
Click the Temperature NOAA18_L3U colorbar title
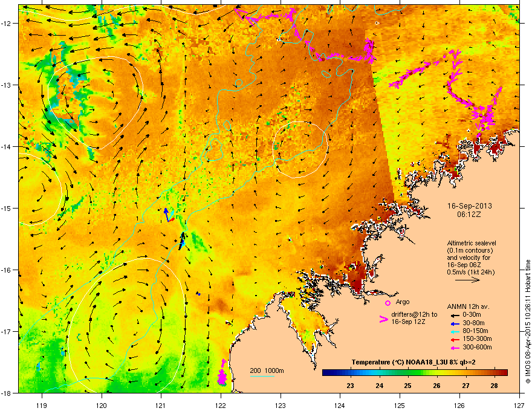pyautogui.click(x=414, y=362)
